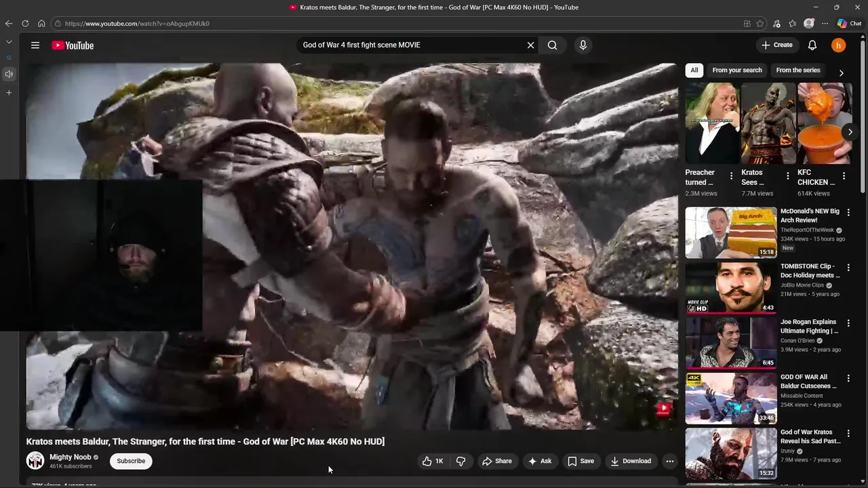Open options for the KFC CHICKEN Short
This screenshot has height=488, width=868.
point(844,176)
